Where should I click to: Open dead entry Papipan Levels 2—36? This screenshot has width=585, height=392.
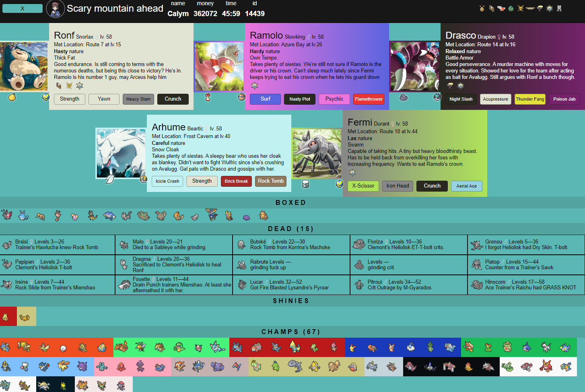point(58,265)
